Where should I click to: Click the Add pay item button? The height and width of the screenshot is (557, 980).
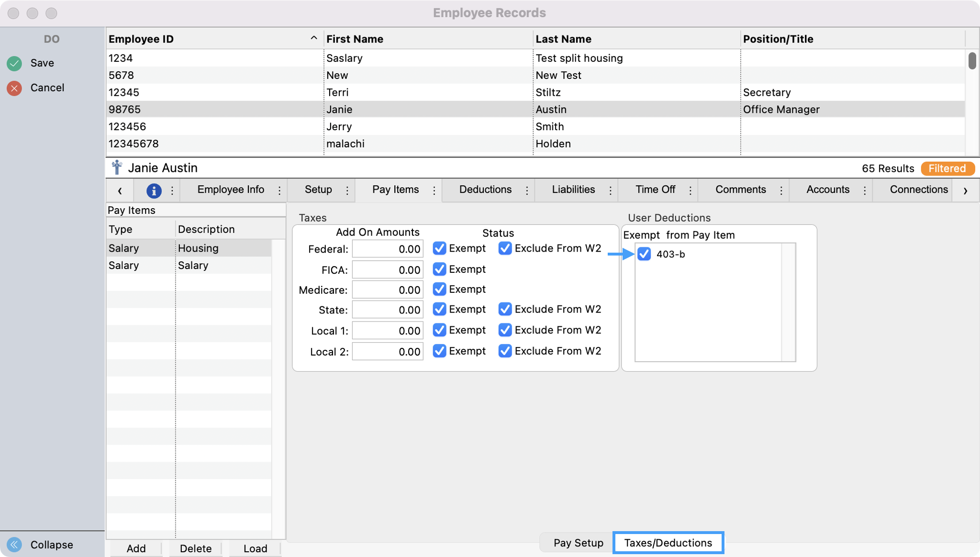click(136, 548)
